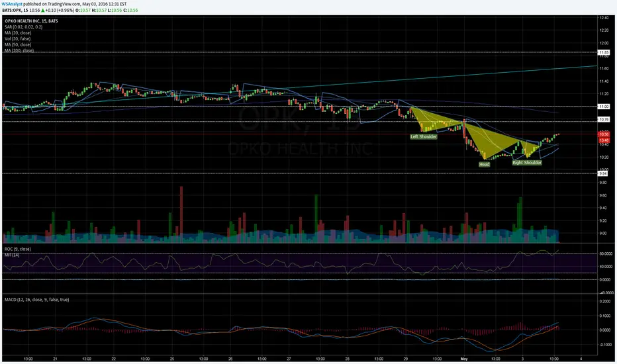617x364 pixels.
Task: Click the 80.0000 oscillator axis value
Action: 606,254
